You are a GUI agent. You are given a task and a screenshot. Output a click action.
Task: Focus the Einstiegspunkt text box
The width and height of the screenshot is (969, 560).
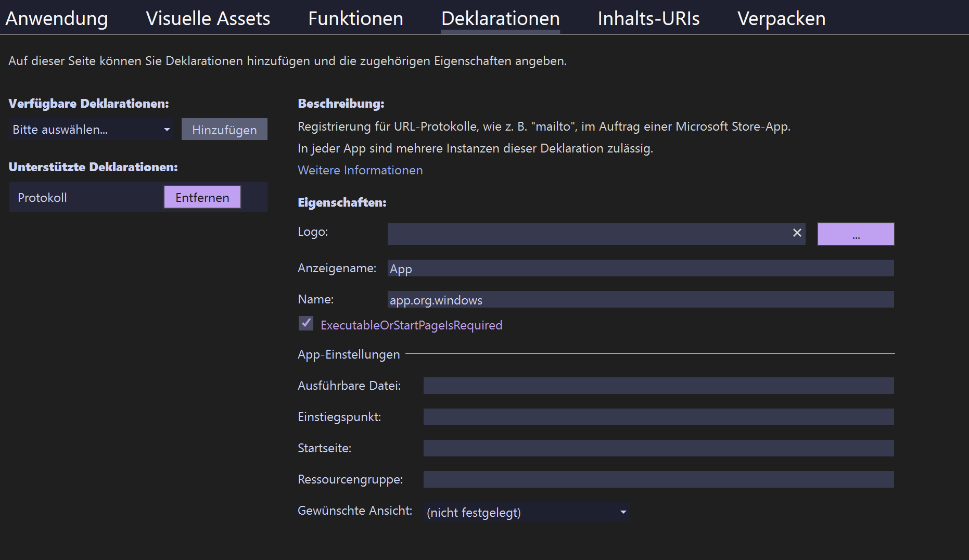point(658,417)
